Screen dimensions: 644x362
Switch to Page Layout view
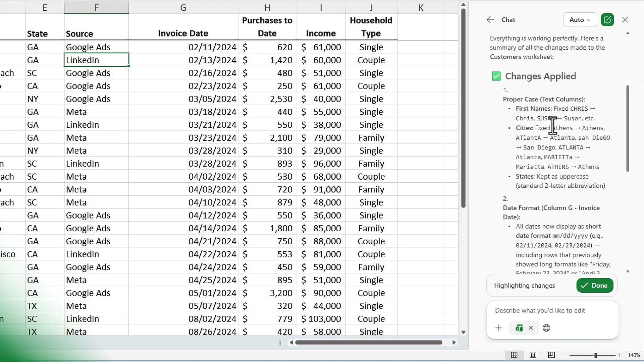[533, 355]
